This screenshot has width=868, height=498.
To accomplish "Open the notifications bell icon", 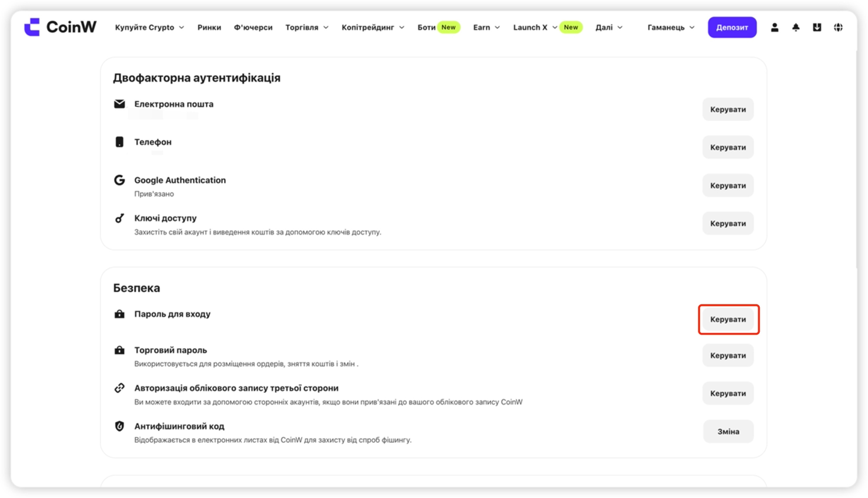I will [796, 27].
